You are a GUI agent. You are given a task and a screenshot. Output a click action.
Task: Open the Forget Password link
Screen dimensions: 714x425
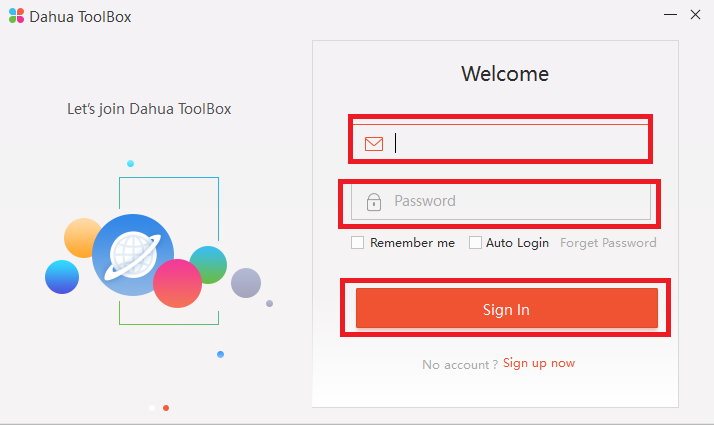[x=608, y=243]
